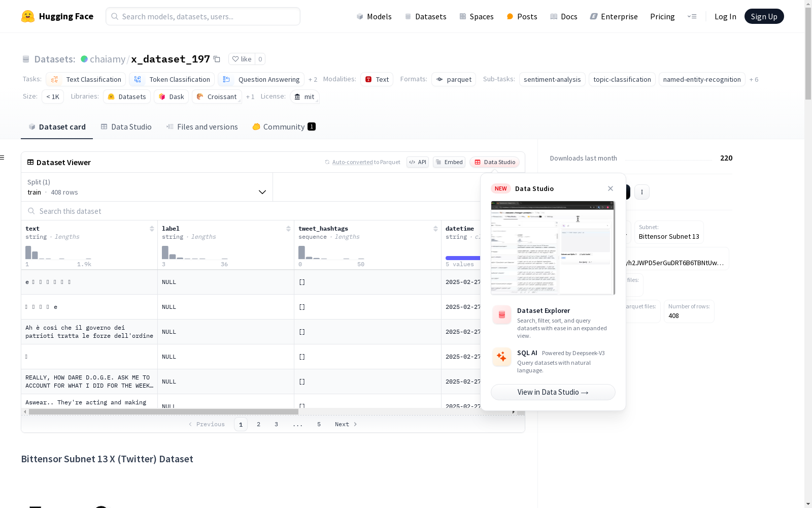Expand the +6 more sub-tasks tag
The width and height of the screenshot is (812, 508).
[754, 79]
